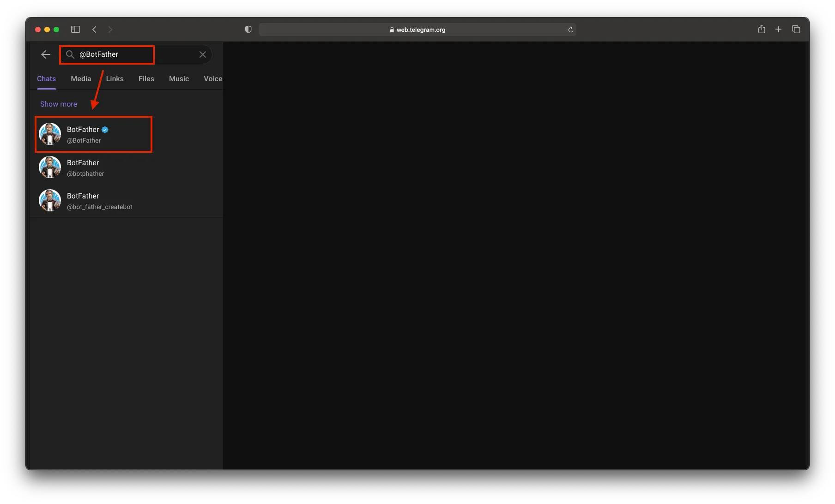
Task: Focus the @BotFather search field
Action: point(136,54)
